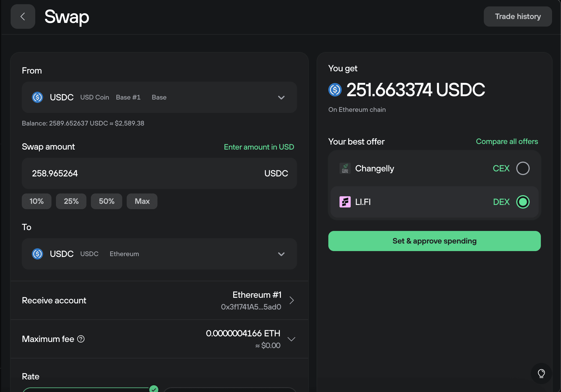Image resolution: width=561 pixels, height=392 pixels.
Task: Expand the From token selector dropdown
Action: [281, 98]
